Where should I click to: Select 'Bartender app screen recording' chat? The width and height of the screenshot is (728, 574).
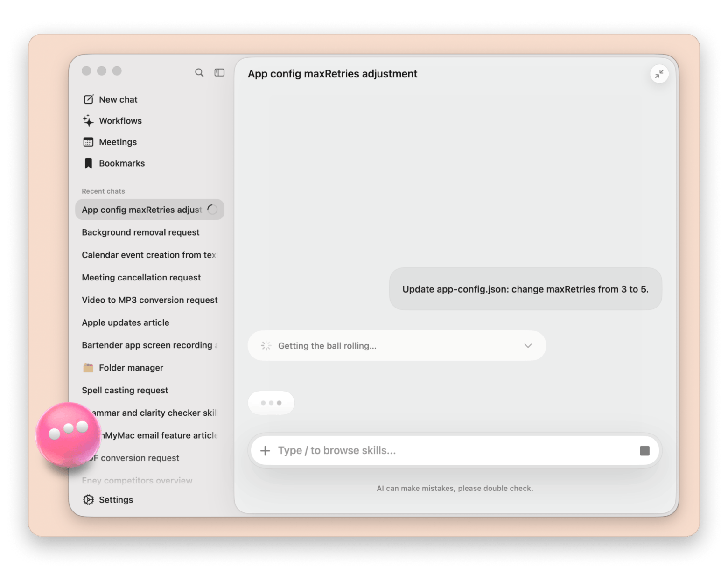[x=149, y=345]
